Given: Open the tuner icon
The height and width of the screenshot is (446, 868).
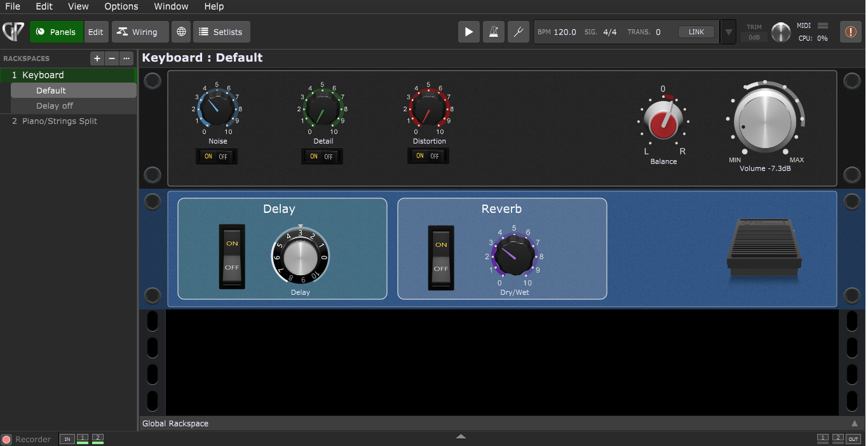Looking at the screenshot, I should tap(518, 32).
